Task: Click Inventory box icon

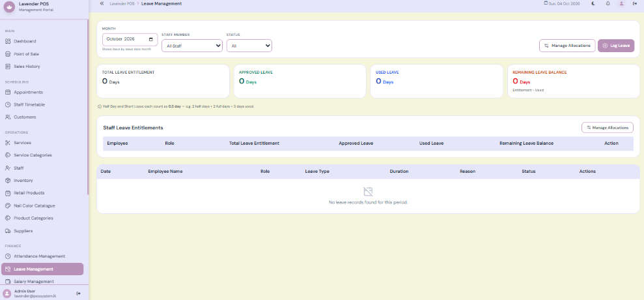Action: click(7, 180)
